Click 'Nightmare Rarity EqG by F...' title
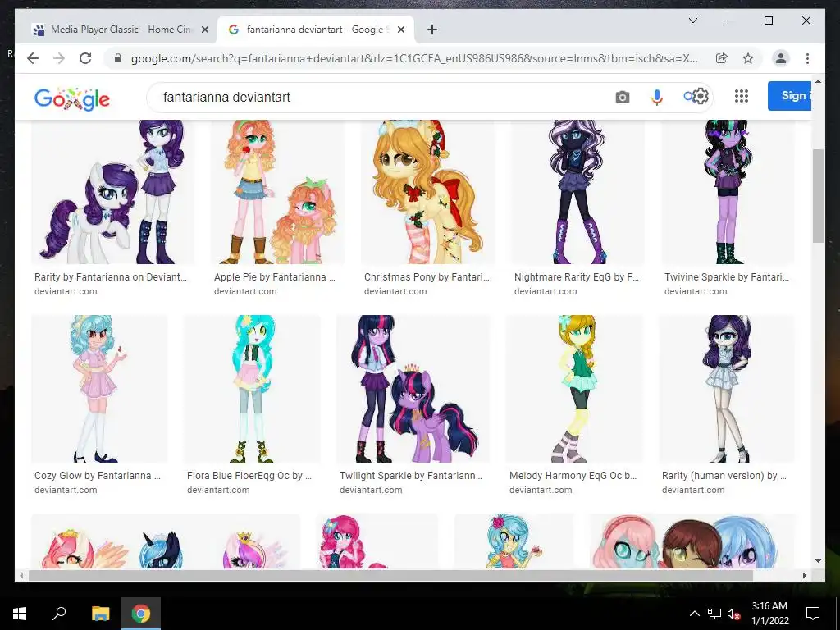The image size is (840, 630). (577, 277)
